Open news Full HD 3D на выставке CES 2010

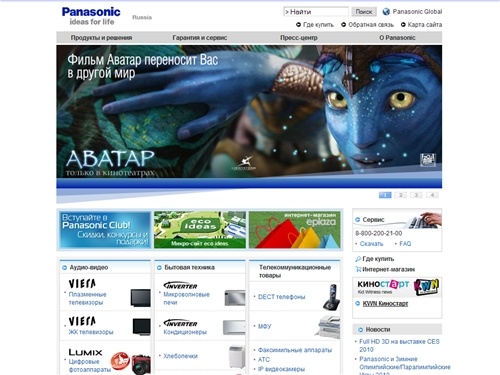(x=399, y=345)
